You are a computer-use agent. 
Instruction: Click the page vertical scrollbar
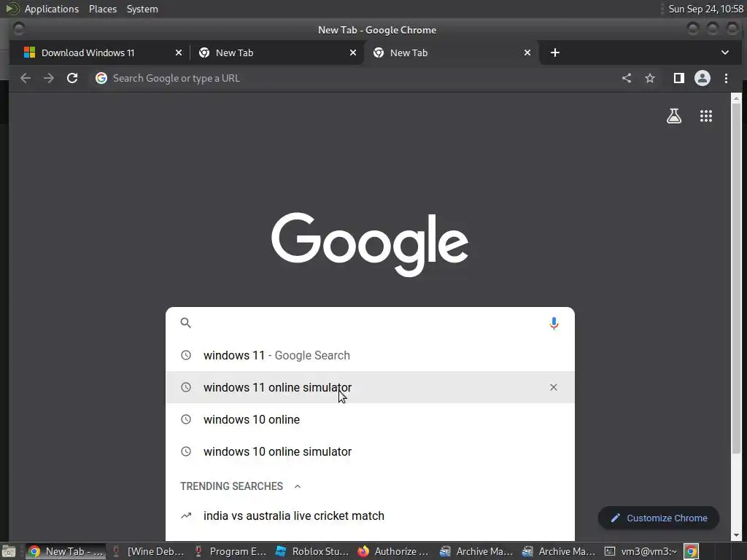(x=736, y=279)
